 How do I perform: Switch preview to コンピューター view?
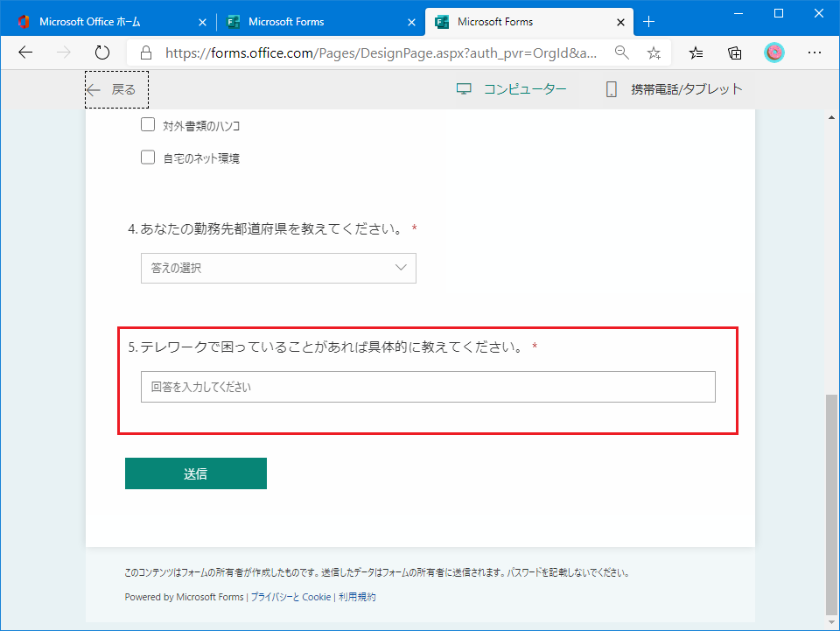[x=511, y=89]
